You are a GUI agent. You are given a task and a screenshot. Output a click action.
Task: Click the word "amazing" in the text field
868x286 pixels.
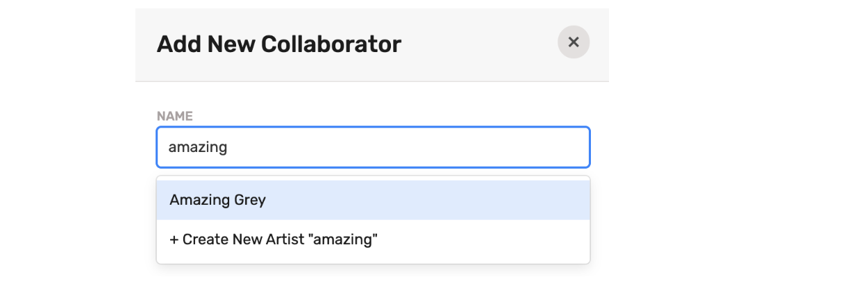(x=198, y=147)
